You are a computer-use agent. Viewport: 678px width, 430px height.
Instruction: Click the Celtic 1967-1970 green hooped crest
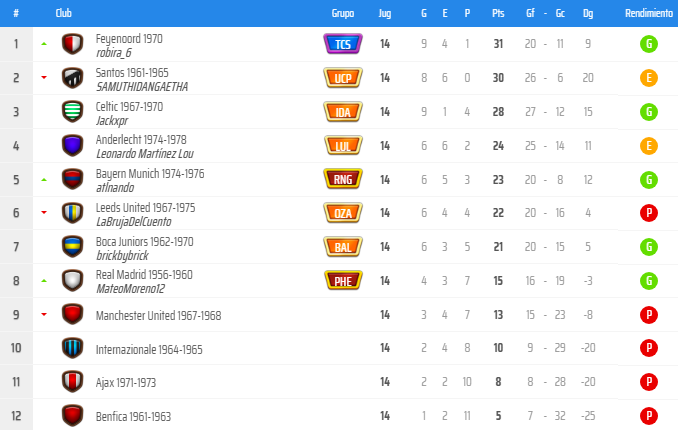coord(72,112)
